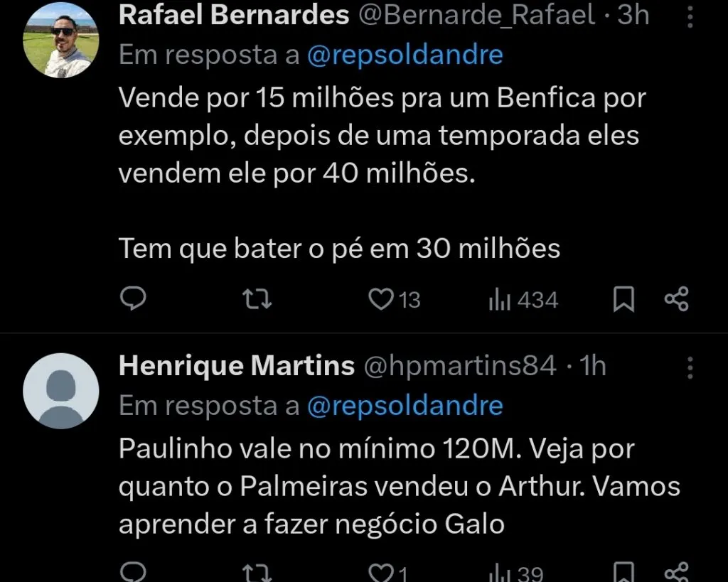Viewport: 728px width, 582px height.
Task: Click Rafael Bernardes' profile picture
Action: pyautogui.click(x=61, y=40)
